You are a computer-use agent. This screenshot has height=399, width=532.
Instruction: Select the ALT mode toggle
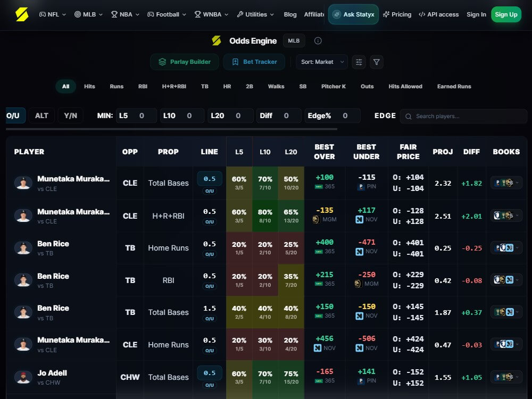coord(41,115)
